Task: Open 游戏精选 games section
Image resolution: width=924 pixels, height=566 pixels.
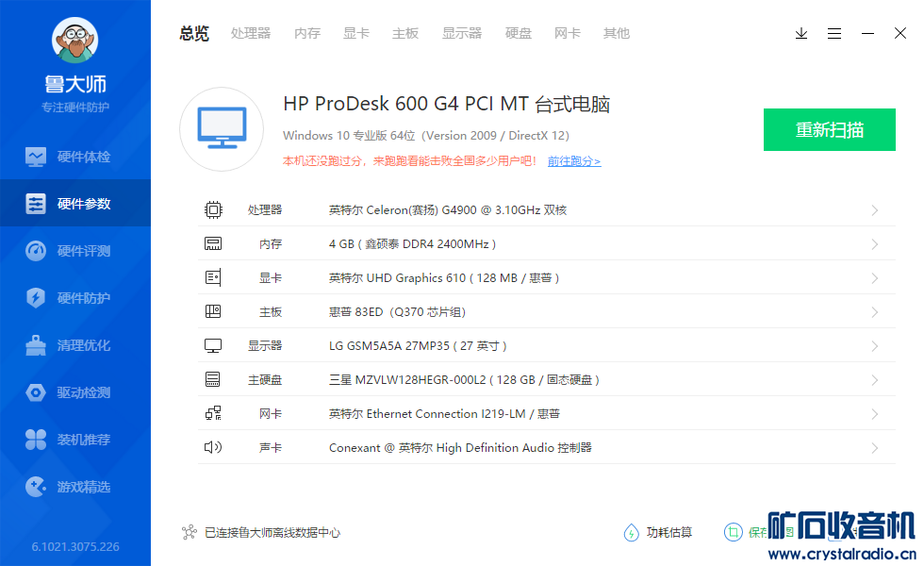Action: [75, 487]
